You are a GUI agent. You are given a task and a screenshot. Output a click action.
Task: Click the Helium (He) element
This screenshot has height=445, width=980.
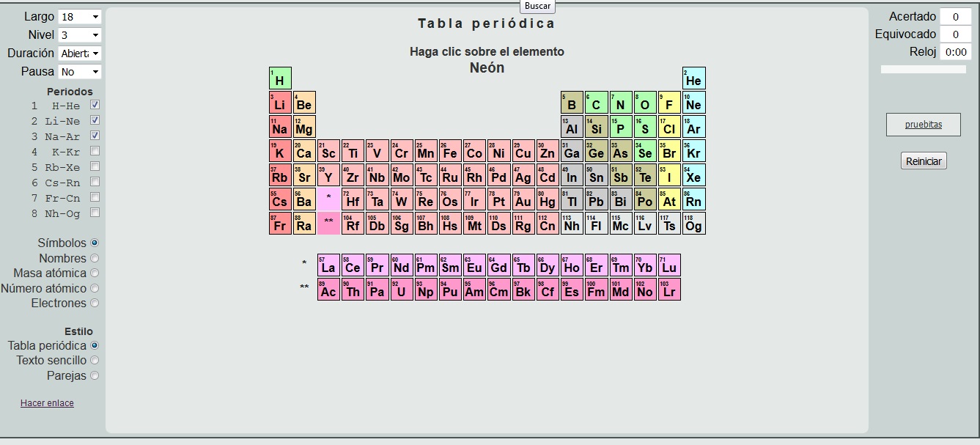(x=693, y=78)
